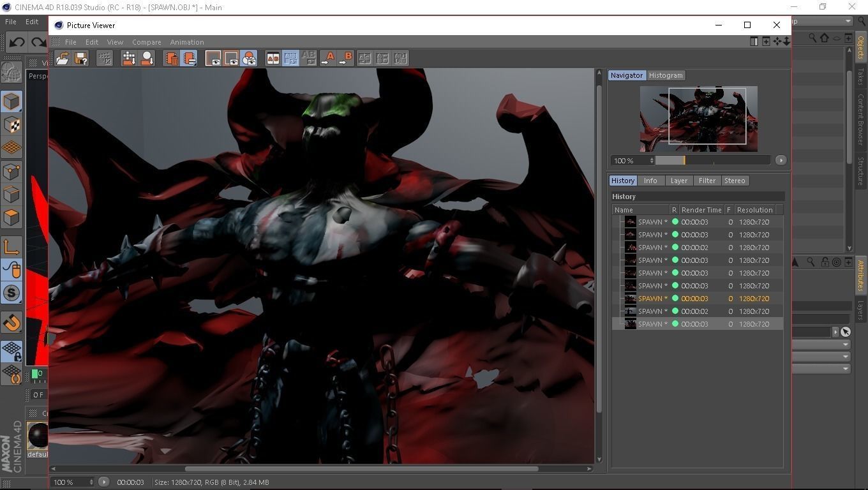Click the last greyed AB text icon
Image resolution: width=868 pixels, height=490 pixels.
(400, 58)
